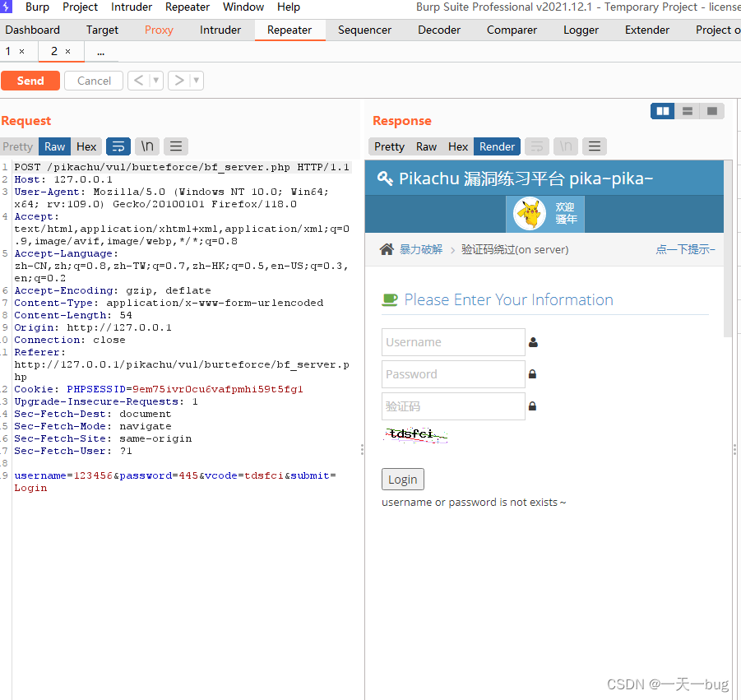Click the lock icon beside captcha field
This screenshot has height=700, width=741.
pyautogui.click(x=532, y=406)
